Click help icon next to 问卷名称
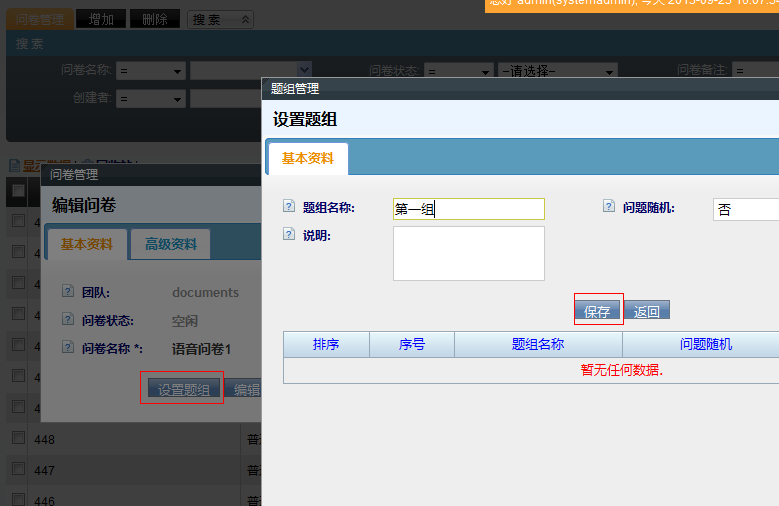Viewport: 779px width, 506px height. (x=68, y=348)
